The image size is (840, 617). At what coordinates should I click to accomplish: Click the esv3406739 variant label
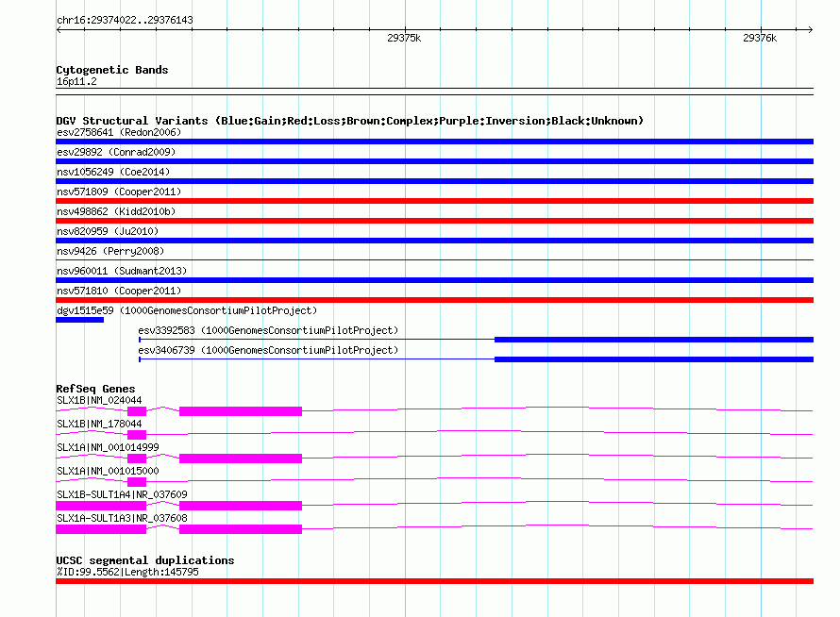(268, 350)
